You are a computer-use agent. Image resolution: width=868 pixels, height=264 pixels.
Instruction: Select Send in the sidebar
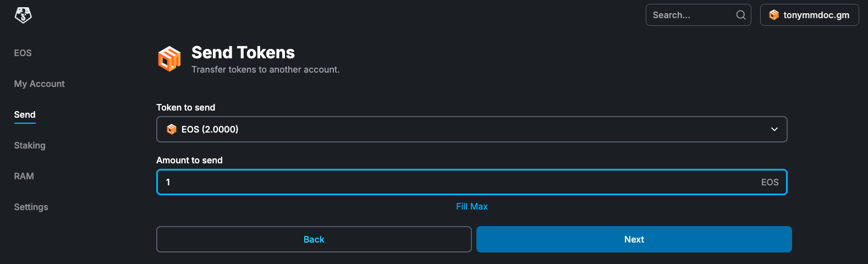25,114
